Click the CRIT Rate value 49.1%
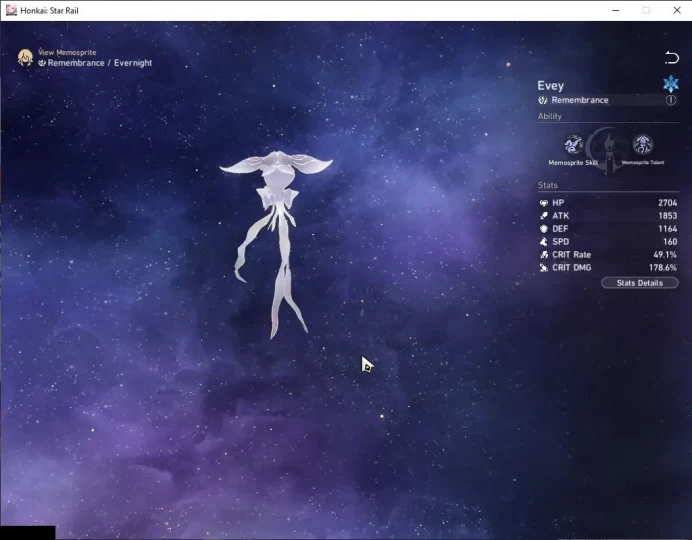This screenshot has width=692, height=540. point(665,255)
